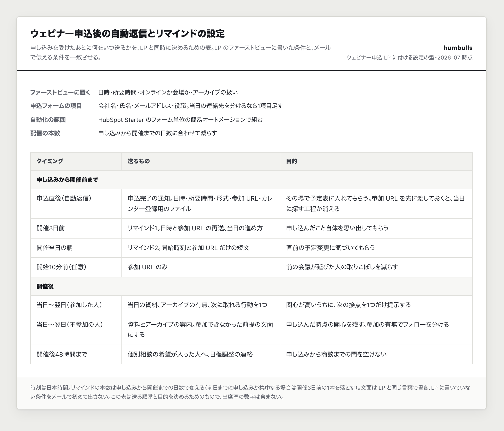The height and width of the screenshot is (431, 504).
Task: Click the cell 申し込みから商談までの間を空けない
Action: click(376, 354)
